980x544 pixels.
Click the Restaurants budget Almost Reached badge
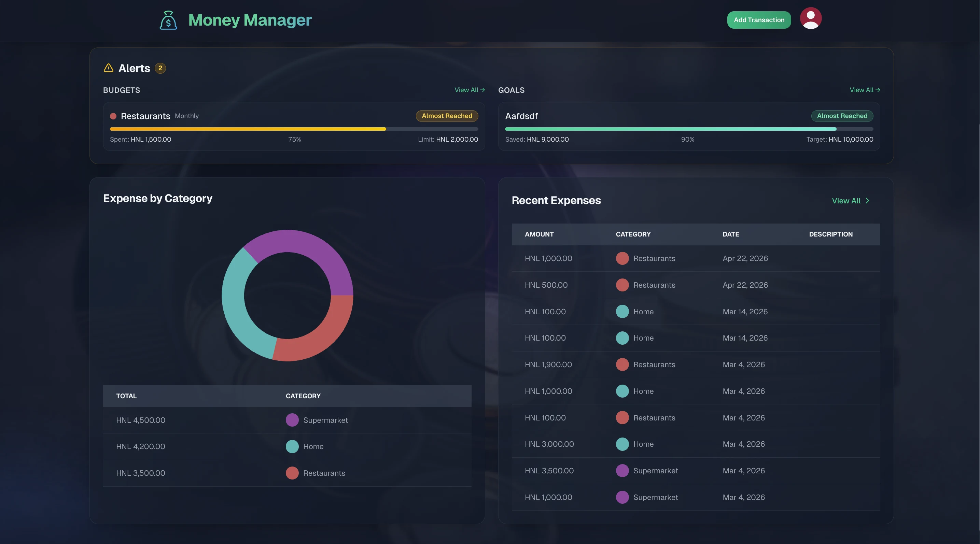[x=447, y=116]
